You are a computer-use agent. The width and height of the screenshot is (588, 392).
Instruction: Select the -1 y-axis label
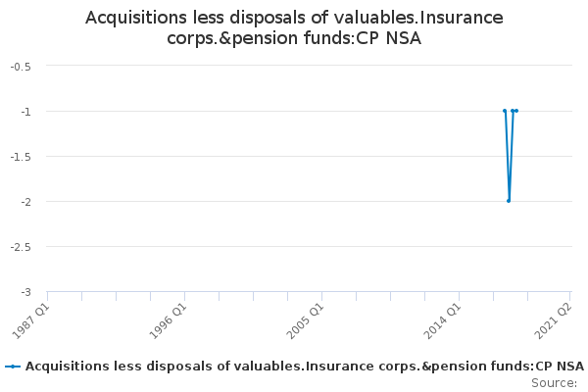(25, 111)
